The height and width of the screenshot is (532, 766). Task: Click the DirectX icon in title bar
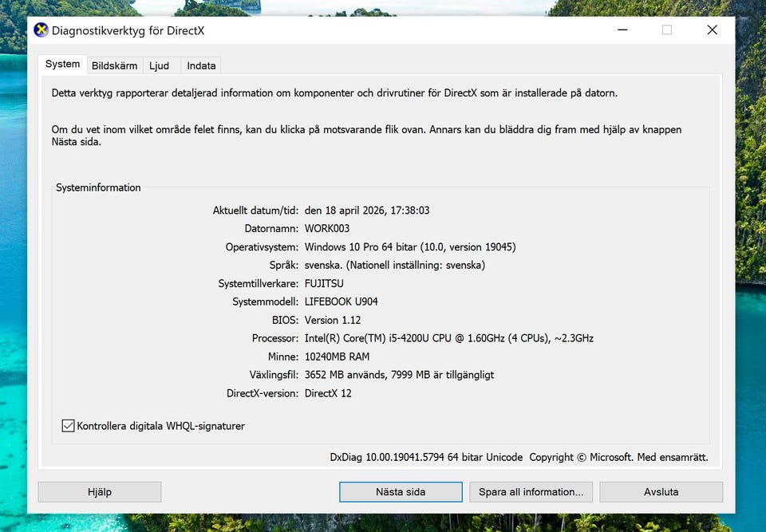pos(41,30)
